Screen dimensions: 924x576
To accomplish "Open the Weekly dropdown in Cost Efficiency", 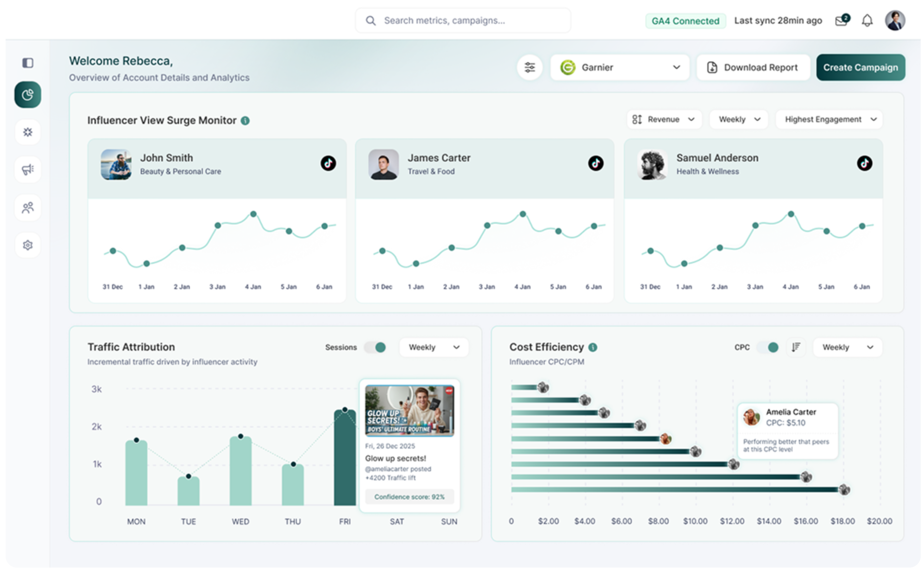I will [848, 347].
